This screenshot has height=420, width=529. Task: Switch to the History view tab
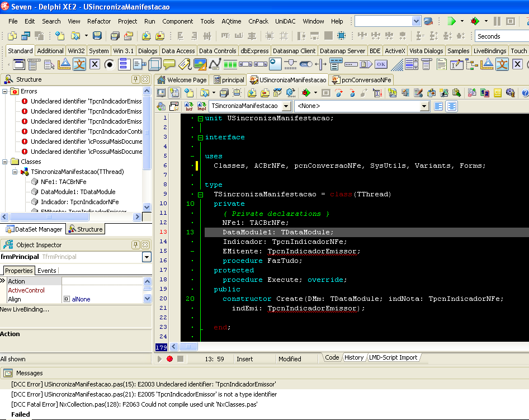[x=354, y=357]
